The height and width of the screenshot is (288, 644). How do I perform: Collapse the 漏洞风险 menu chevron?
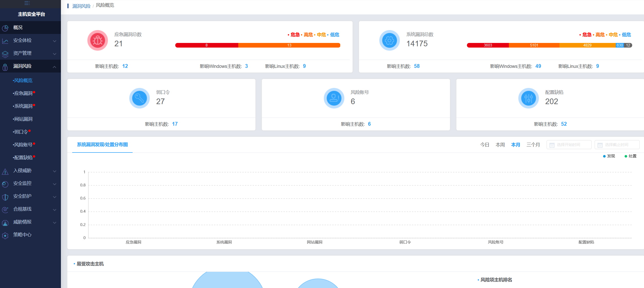pyautogui.click(x=54, y=67)
